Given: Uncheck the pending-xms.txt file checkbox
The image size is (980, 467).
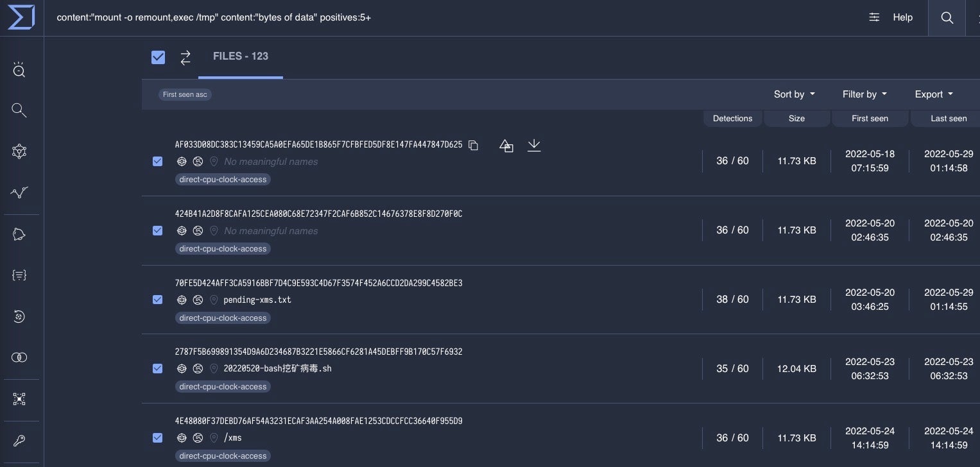Looking at the screenshot, I should coord(158,300).
